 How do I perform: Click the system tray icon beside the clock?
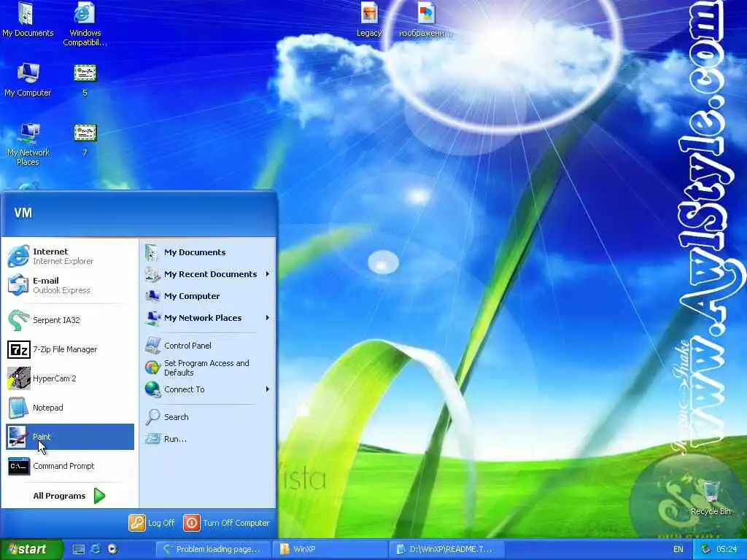click(x=705, y=549)
